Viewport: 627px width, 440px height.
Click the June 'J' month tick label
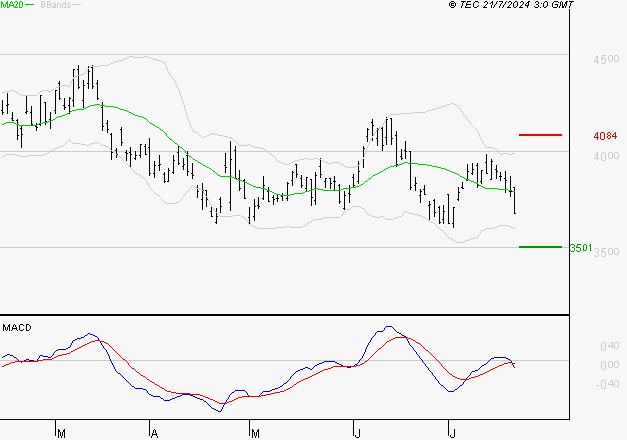pos(357,434)
